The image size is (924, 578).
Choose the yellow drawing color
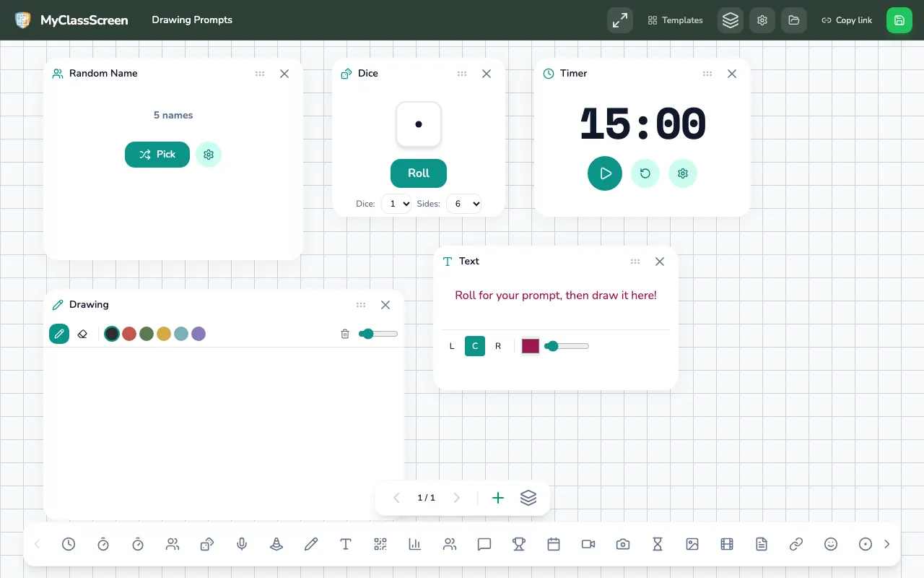(164, 334)
